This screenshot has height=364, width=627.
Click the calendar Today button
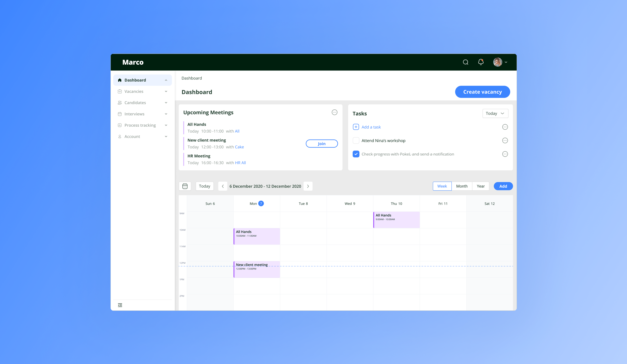205,186
